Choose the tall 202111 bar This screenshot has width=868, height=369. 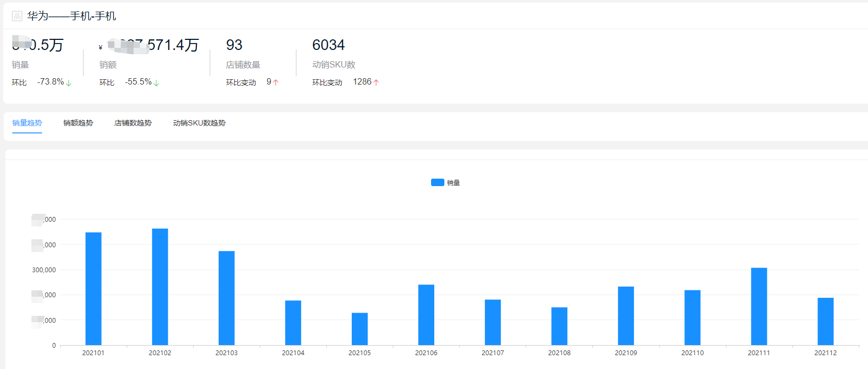tap(759, 306)
